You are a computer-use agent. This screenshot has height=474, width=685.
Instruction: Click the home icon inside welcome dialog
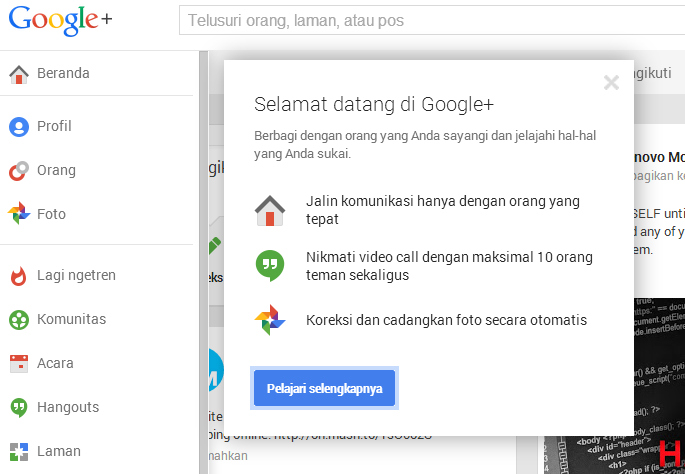click(x=270, y=211)
